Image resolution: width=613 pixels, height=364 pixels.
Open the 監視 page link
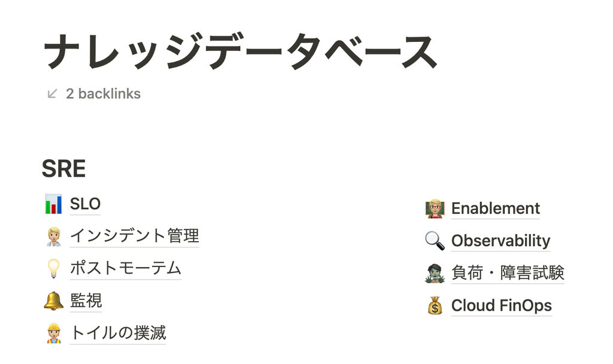click(x=86, y=301)
